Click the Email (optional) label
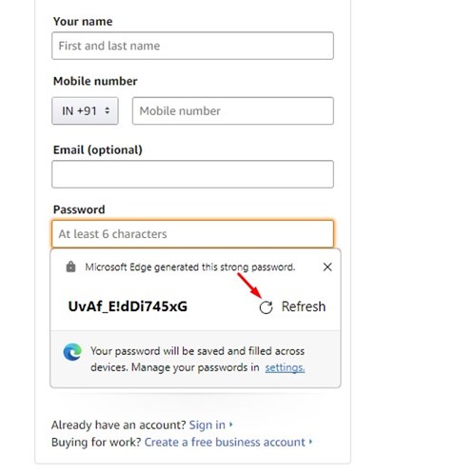Image resolution: width=476 pixels, height=475 pixels. click(x=98, y=149)
